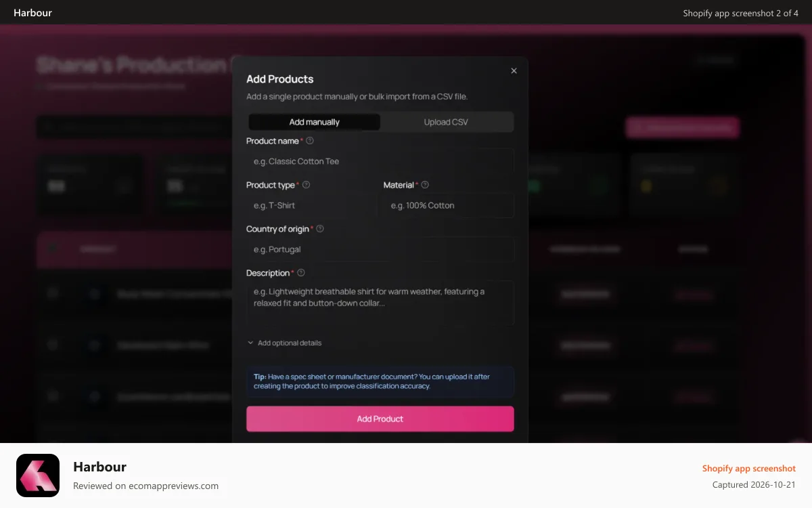Click the Add Product button
Image resolution: width=812 pixels, height=508 pixels.
[380, 419]
